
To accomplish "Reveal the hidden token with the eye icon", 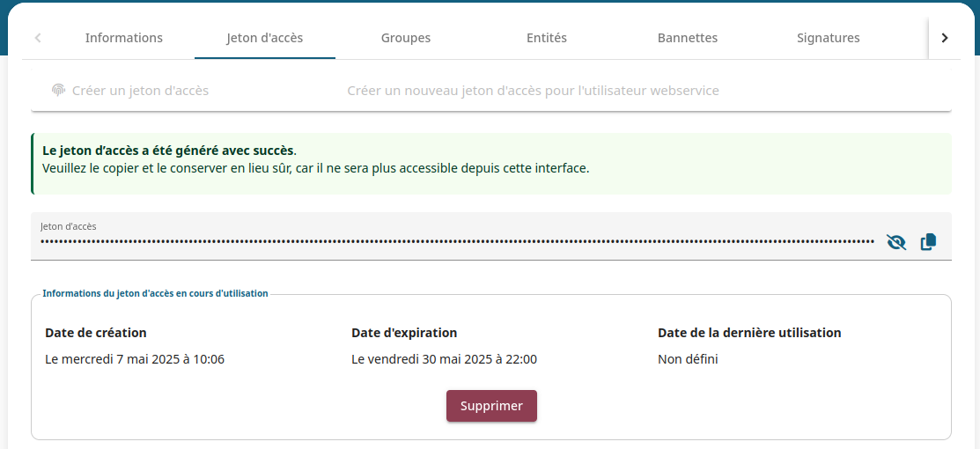I will coord(896,242).
